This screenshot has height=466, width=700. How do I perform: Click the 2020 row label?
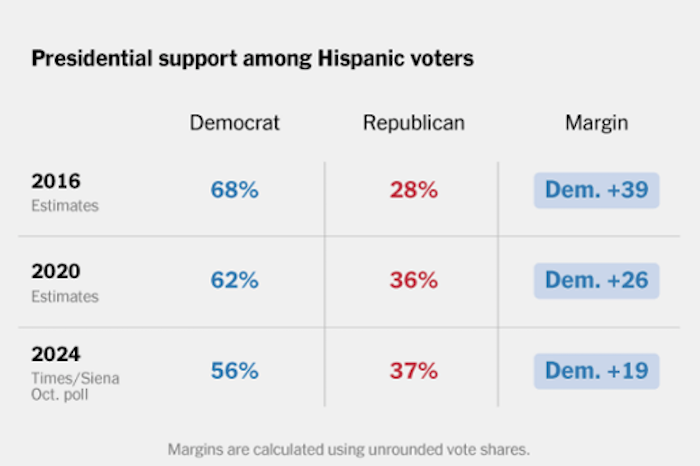pyautogui.click(x=56, y=271)
